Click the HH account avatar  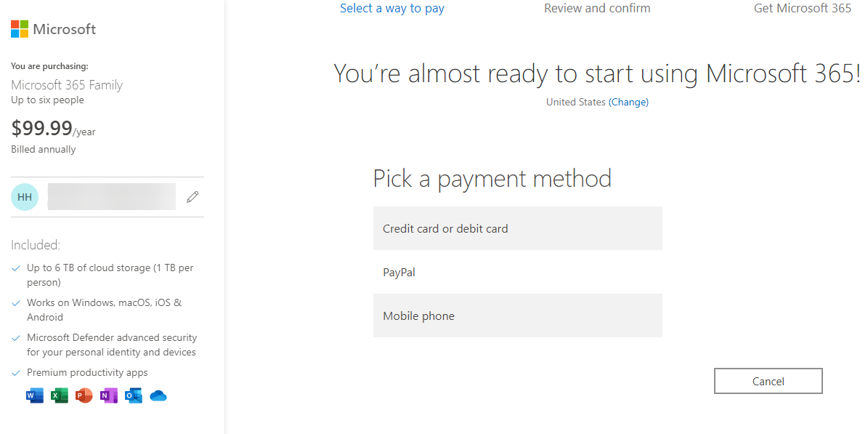pyautogui.click(x=25, y=197)
